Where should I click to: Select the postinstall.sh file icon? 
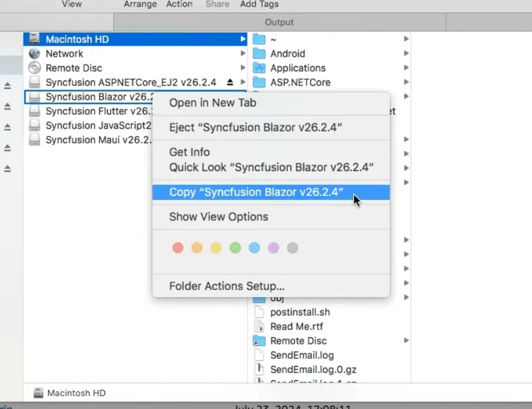260,312
